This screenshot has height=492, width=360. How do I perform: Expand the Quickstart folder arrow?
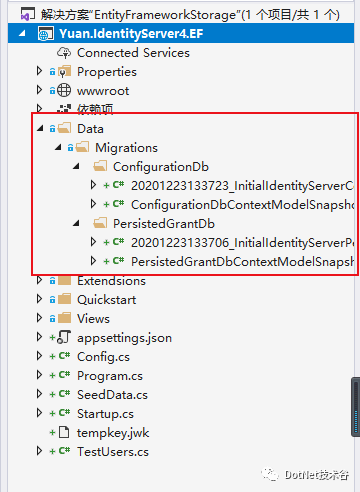pos(39,299)
